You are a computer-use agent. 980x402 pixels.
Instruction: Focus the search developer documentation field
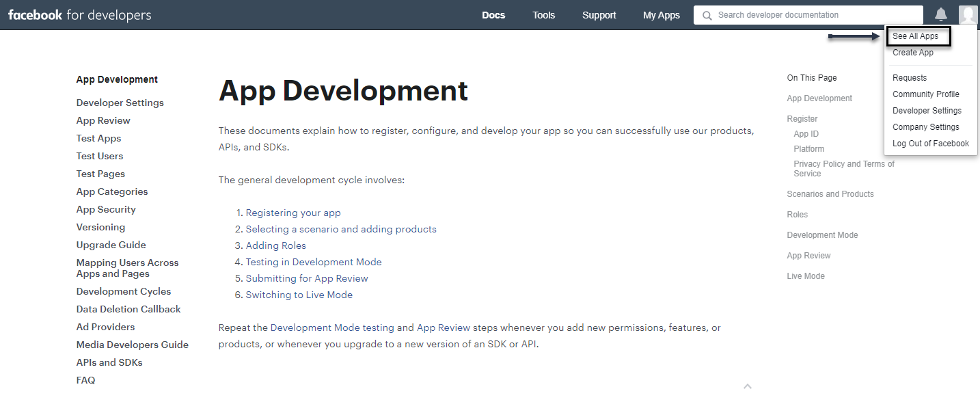[x=808, y=15]
